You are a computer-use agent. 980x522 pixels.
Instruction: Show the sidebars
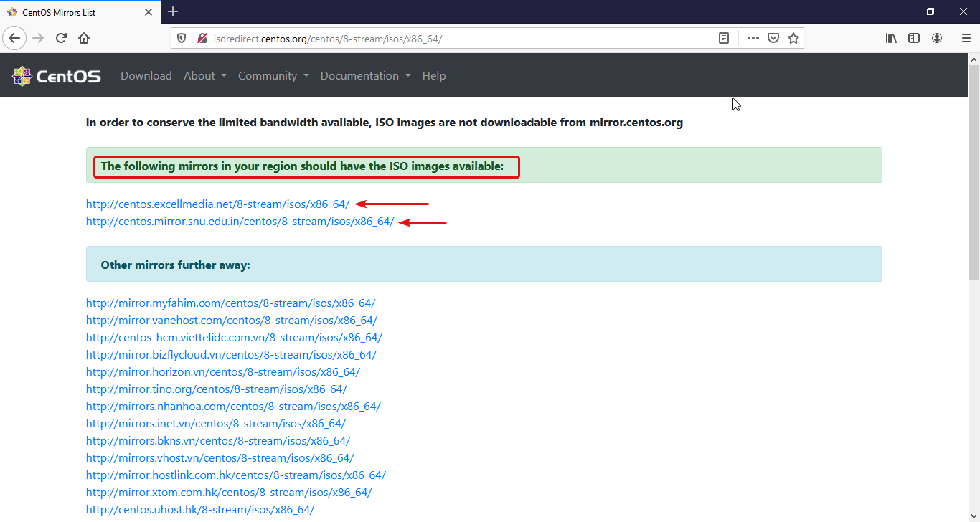[914, 38]
